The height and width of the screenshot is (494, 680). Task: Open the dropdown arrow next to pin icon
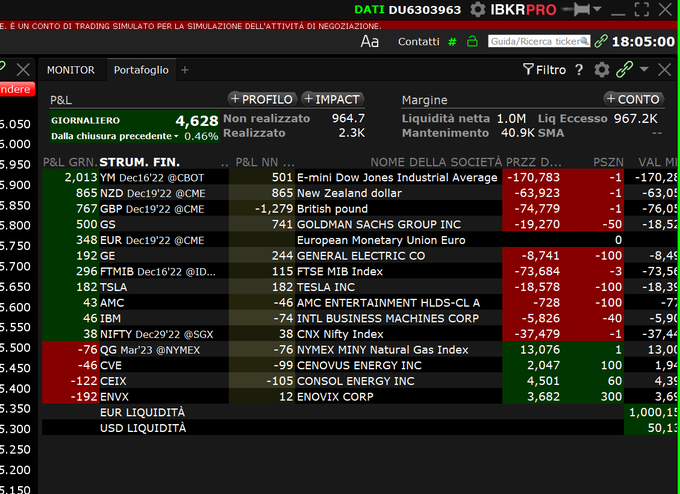pos(597,9)
